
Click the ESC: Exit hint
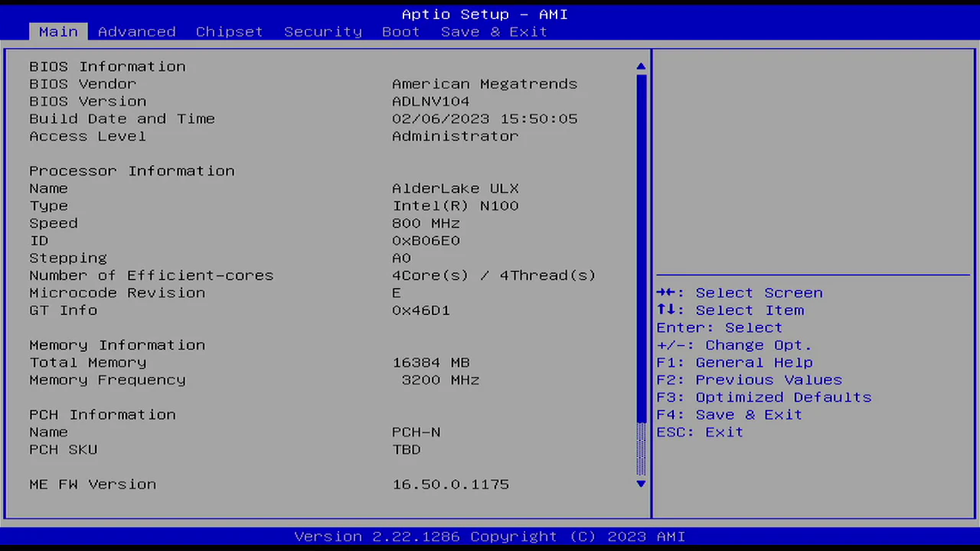pos(700,432)
